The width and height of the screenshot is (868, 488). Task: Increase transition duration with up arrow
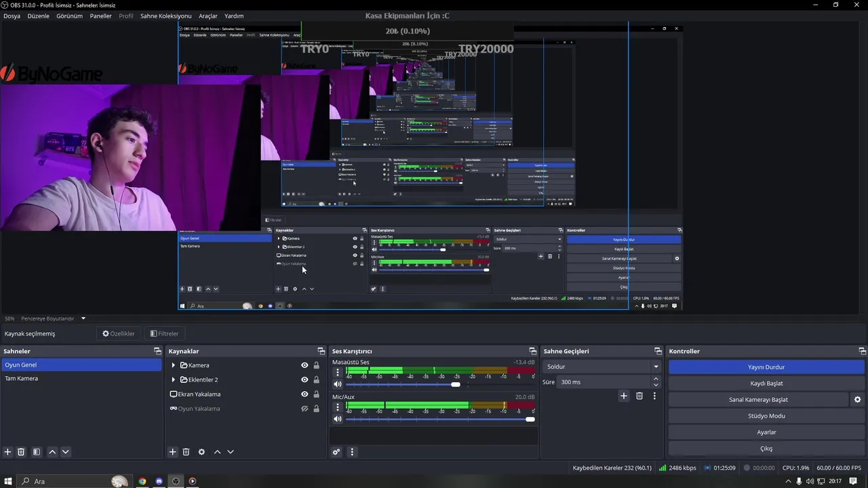656,379
